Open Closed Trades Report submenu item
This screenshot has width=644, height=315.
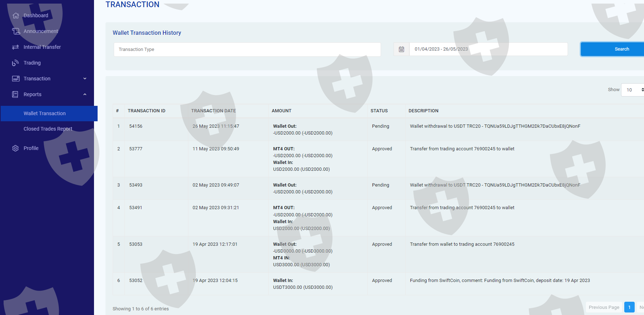coord(48,129)
